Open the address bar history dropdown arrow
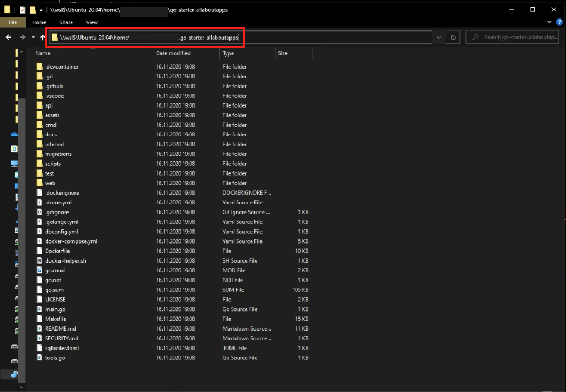This screenshot has height=392, width=566. pyautogui.click(x=439, y=37)
